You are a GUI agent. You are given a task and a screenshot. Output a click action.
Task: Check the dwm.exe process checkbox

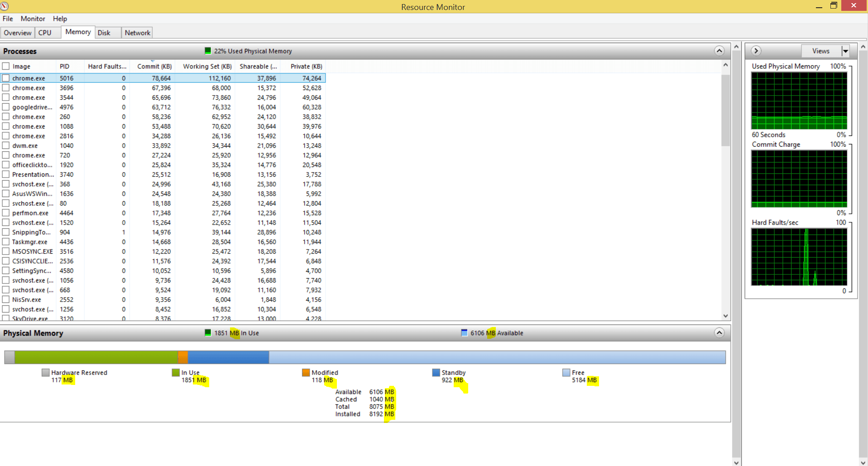point(5,145)
